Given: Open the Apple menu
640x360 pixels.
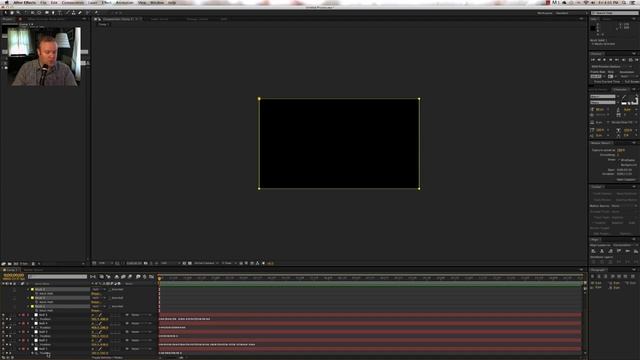Looking at the screenshot, I should point(6,2).
